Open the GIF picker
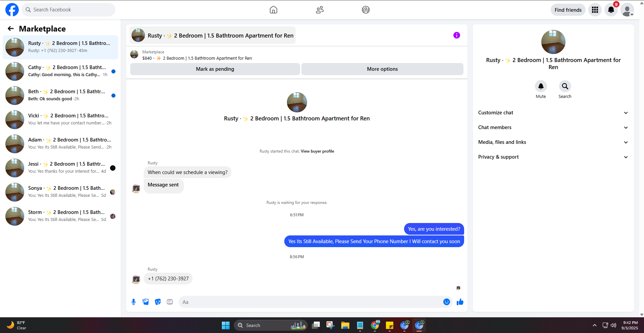The height and width of the screenshot is (333, 644). (170, 302)
